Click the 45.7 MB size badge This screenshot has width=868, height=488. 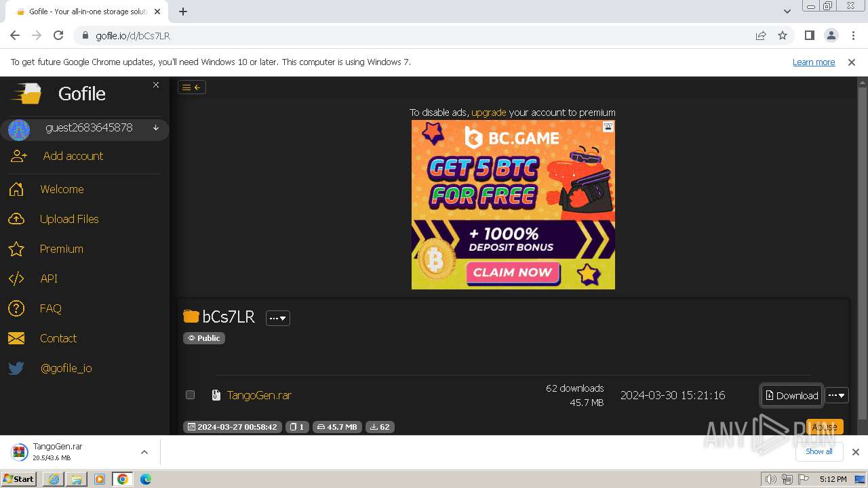click(x=337, y=427)
